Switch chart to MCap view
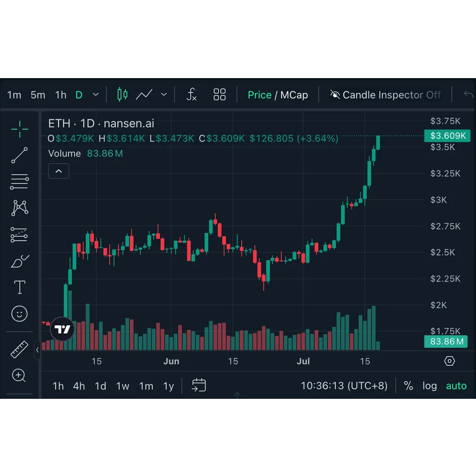The image size is (476, 476). tap(294, 95)
